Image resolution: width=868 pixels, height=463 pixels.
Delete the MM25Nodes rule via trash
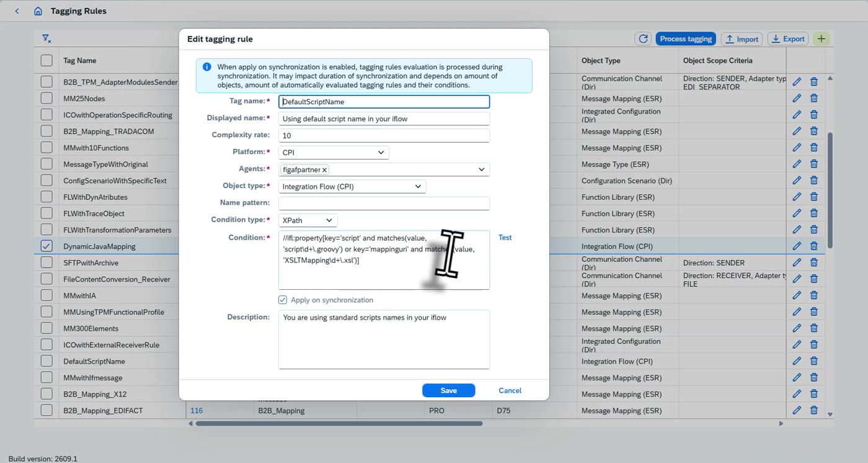coord(814,98)
